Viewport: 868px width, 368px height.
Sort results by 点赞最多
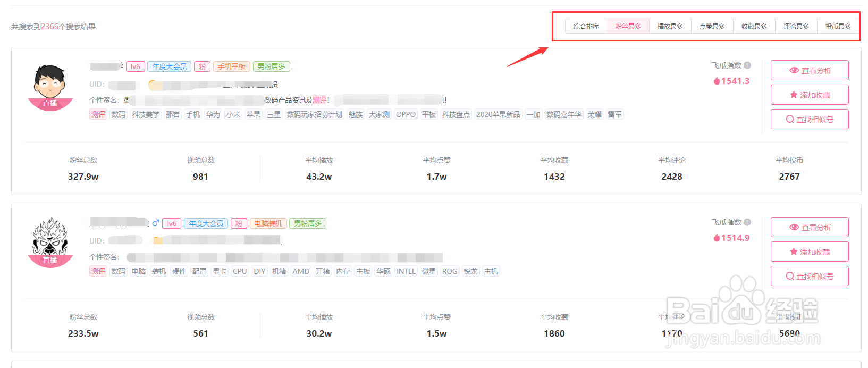point(712,26)
